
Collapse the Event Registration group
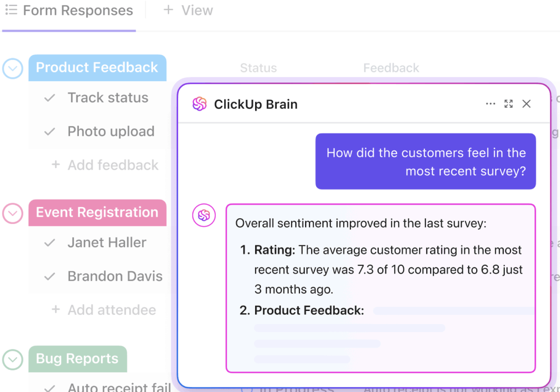click(12, 213)
